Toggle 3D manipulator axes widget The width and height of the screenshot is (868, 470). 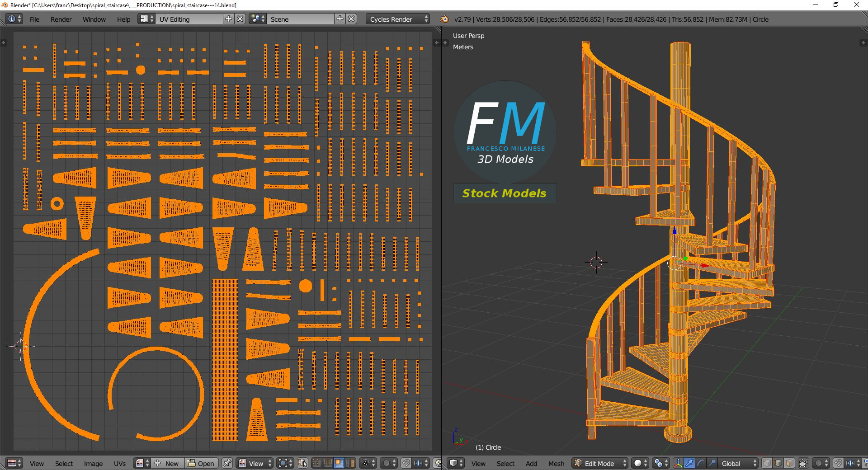(678, 463)
